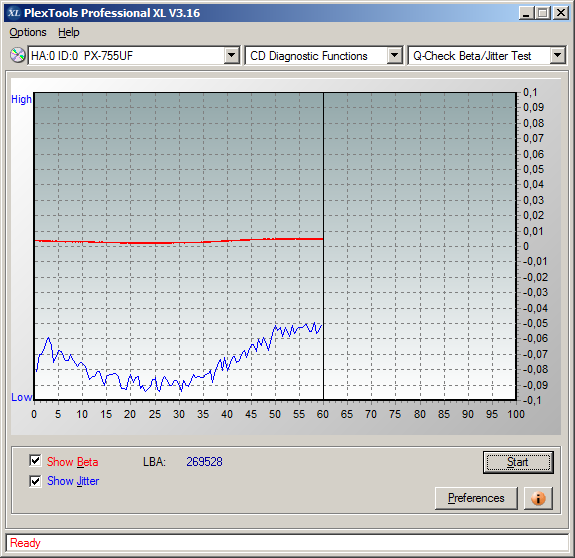Toggle the Show Jitter checkbox
The height and width of the screenshot is (558, 575).
coord(35,481)
